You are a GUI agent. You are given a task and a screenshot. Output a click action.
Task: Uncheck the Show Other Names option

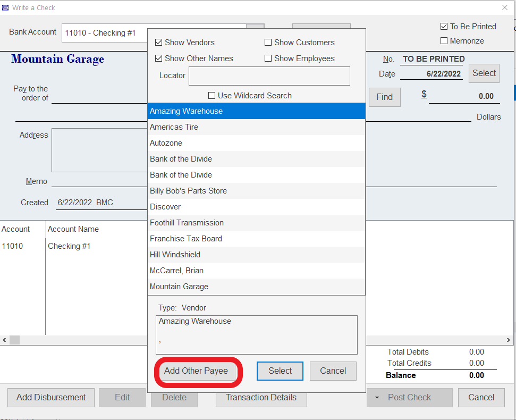click(158, 58)
